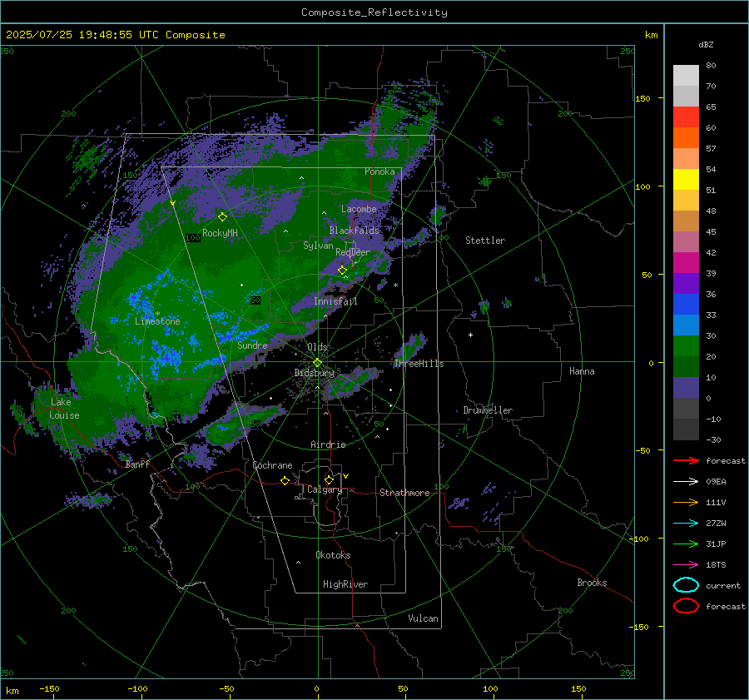
Task: Select the 80 dBZ color swatch
Action: (686, 75)
